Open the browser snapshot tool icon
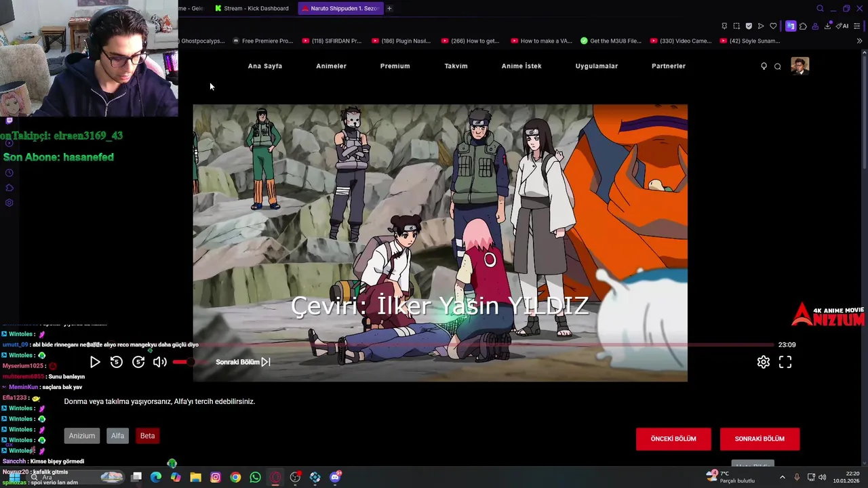Viewport: 868px width, 488px height. pyautogui.click(x=736, y=26)
